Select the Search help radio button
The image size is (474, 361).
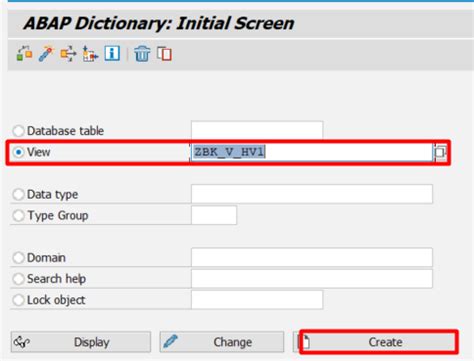pyautogui.click(x=18, y=279)
